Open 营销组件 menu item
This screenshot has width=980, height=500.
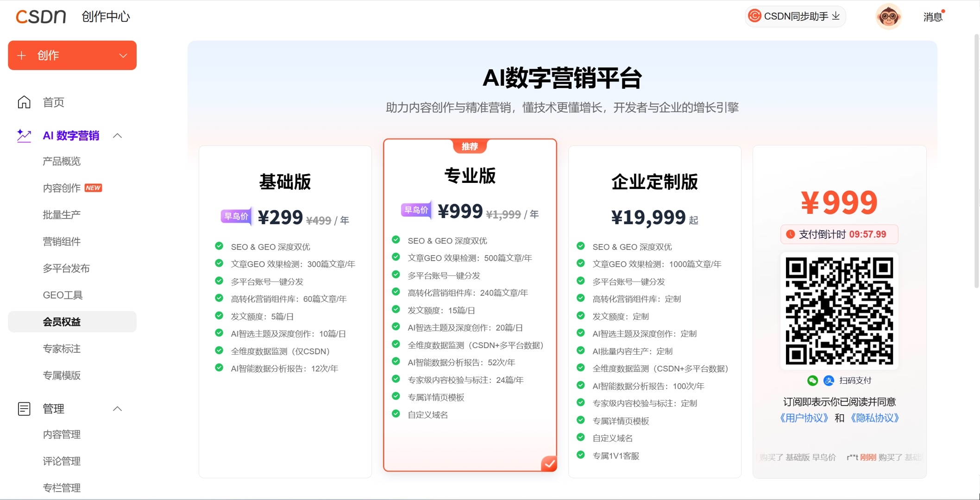tap(62, 242)
